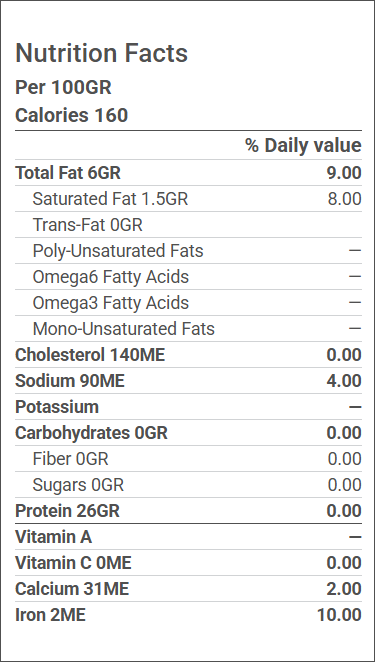The image size is (375, 662).
Task: Click the Iron 10.00 daily value
Action: [x=339, y=616]
